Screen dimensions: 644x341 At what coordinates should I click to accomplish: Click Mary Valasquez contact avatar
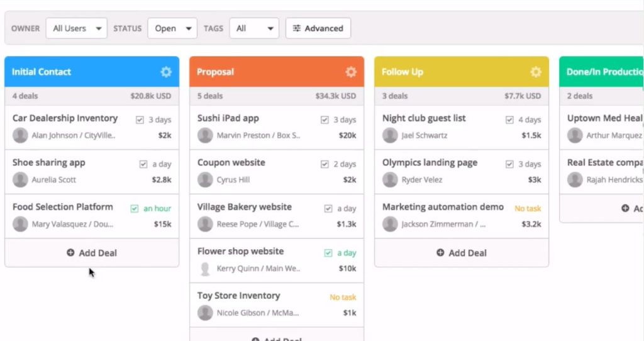[x=20, y=224]
